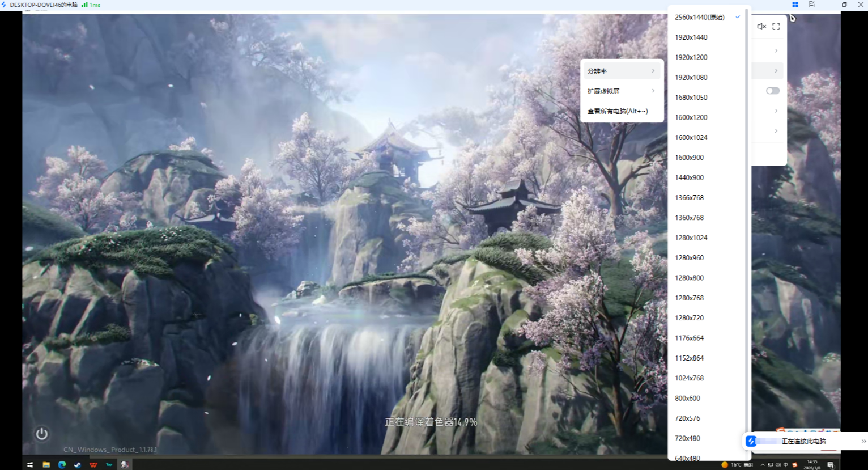Select 查看所有电脑(Alt+~) menu entry
The height and width of the screenshot is (470, 868).
pos(618,111)
